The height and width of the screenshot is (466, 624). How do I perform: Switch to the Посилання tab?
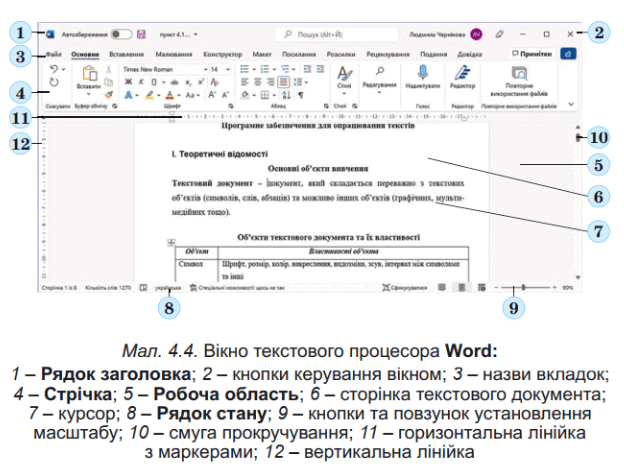click(299, 54)
